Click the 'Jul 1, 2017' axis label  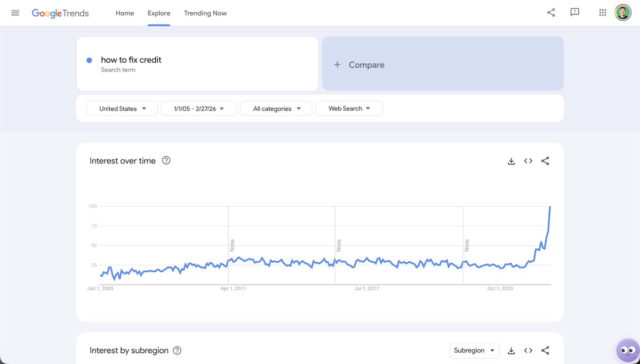click(367, 288)
